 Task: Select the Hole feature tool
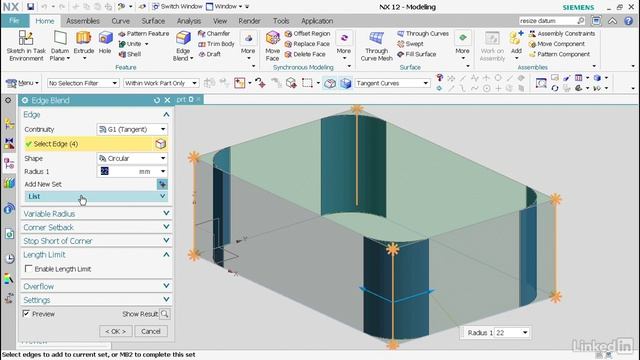[x=105, y=42]
